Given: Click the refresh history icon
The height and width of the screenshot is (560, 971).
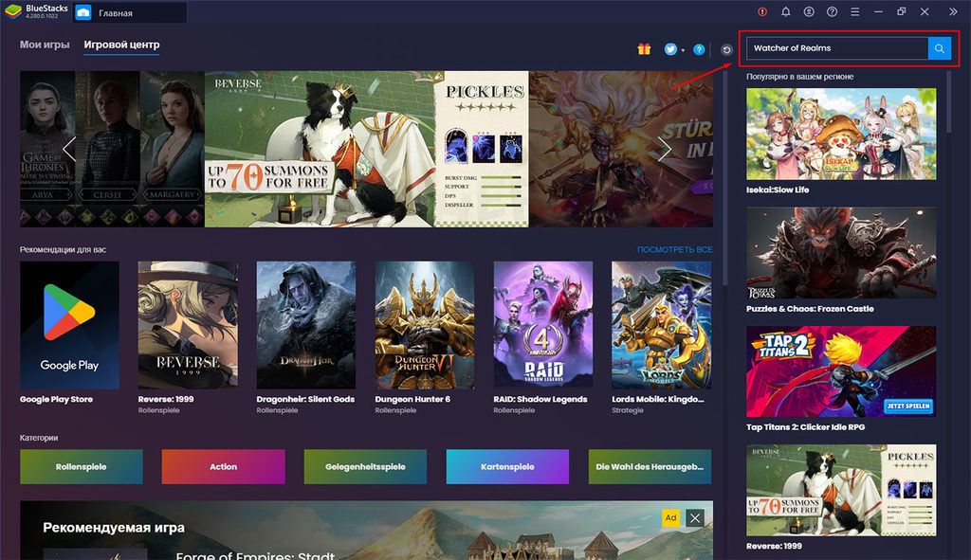Looking at the screenshot, I should [726, 49].
